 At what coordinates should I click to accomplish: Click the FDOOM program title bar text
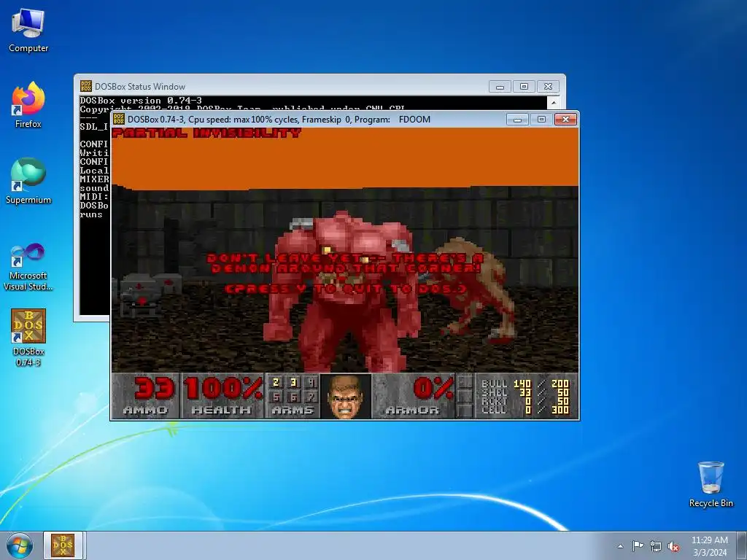click(414, 120)
